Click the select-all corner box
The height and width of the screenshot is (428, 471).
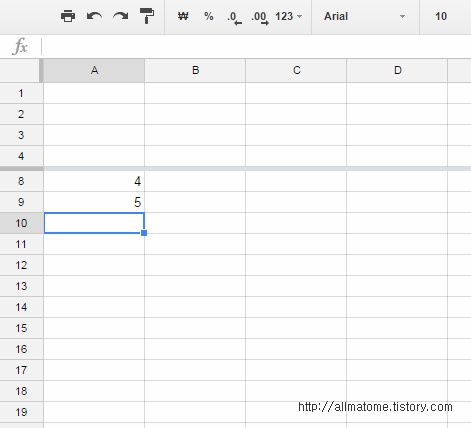[21, 70]
